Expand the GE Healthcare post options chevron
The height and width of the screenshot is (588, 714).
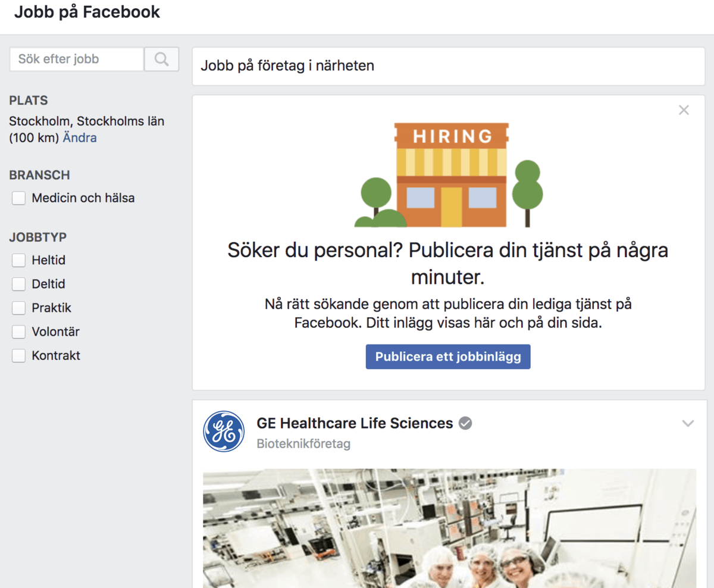click(688, 424)
